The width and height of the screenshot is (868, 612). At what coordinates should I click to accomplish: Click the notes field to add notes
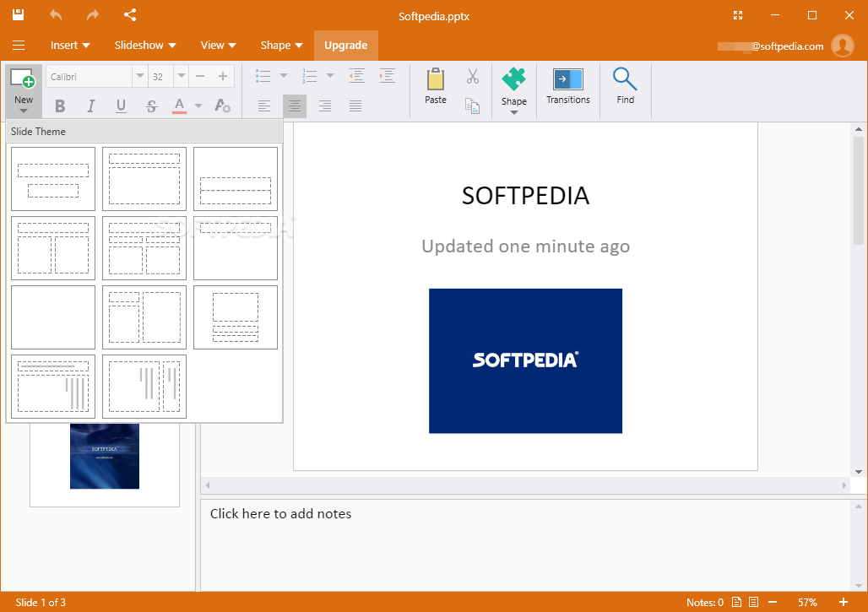pyautogui.click(x=525, y=545)
